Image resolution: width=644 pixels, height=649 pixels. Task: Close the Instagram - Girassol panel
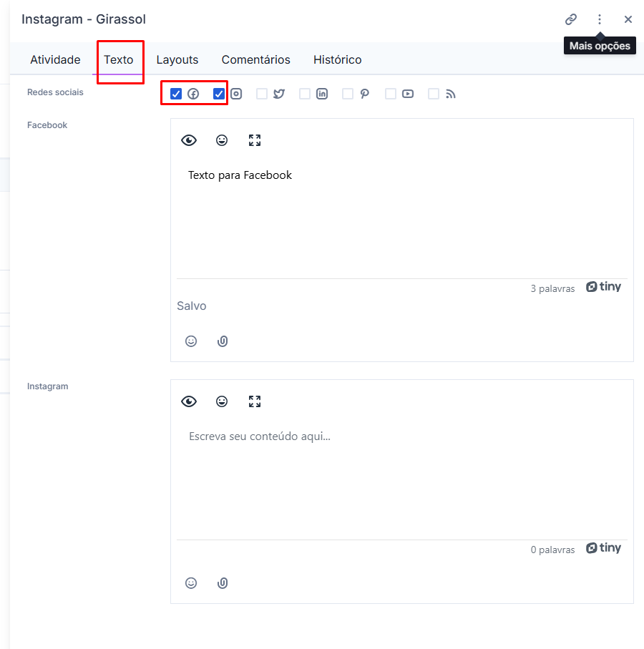(x=628, y=19)
